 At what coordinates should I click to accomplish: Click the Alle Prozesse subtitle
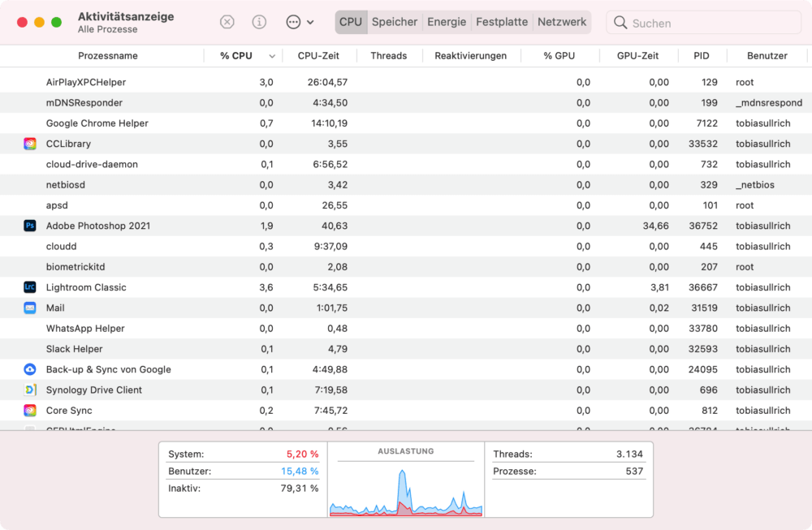(108, 29)
